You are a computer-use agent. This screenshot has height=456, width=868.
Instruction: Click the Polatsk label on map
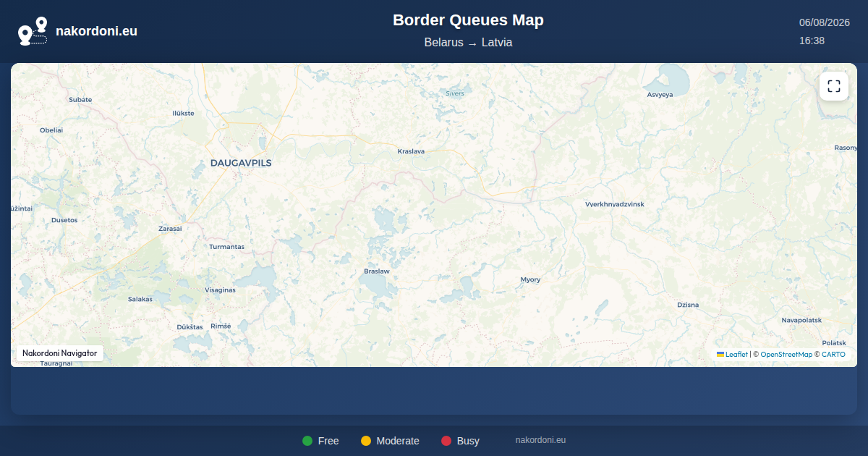point(834,343)
